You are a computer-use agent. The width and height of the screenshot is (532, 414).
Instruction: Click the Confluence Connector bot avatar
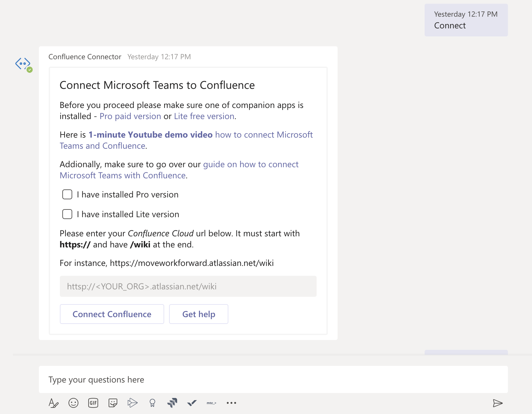tap(23, 64)
